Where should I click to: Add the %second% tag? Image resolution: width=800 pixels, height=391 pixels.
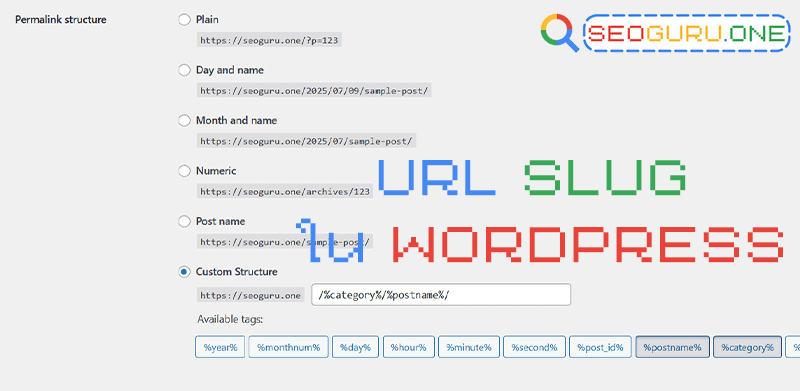(535, 347)
